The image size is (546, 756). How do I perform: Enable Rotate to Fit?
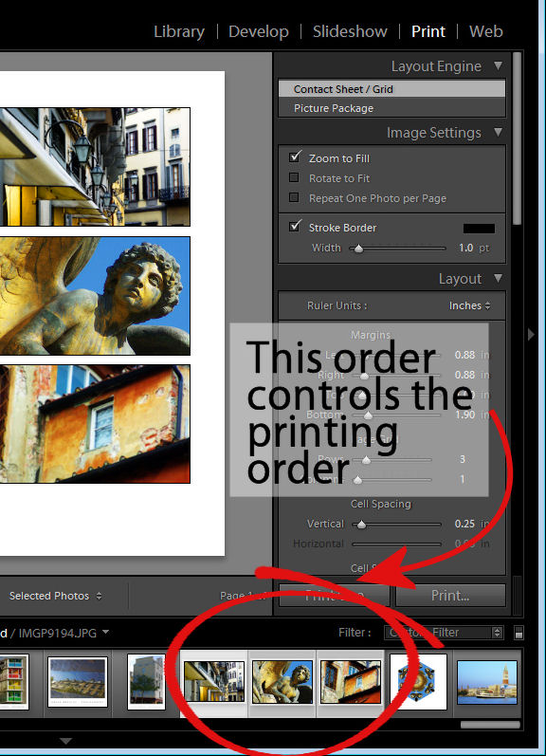[294, 177]
